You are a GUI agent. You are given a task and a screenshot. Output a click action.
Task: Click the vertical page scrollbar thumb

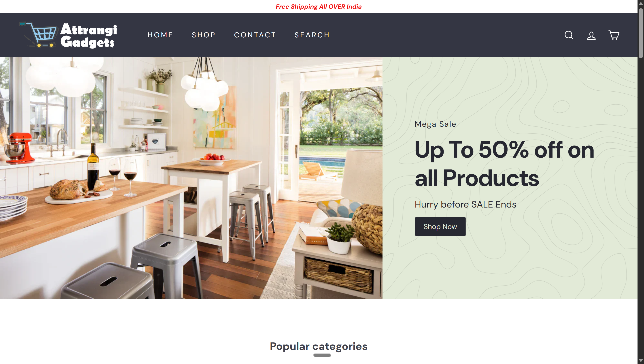pyautogui.click(x=641, y=33)
